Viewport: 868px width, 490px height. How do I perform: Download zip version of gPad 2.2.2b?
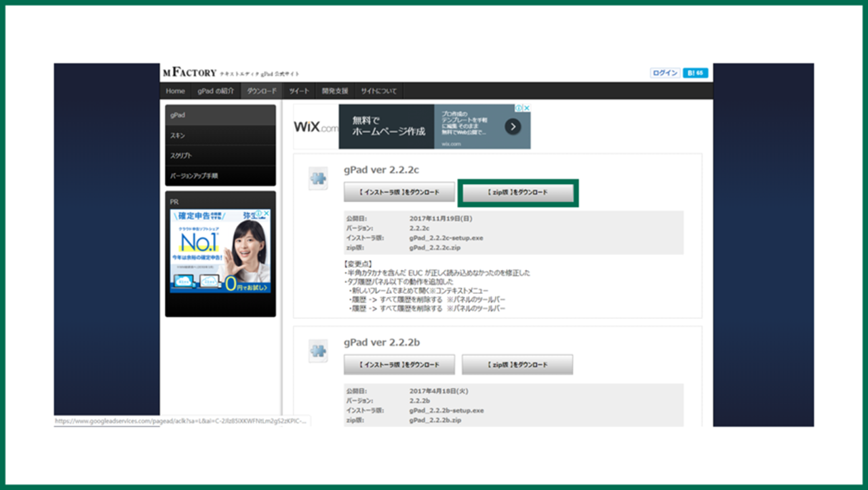[x=517, y=364]
